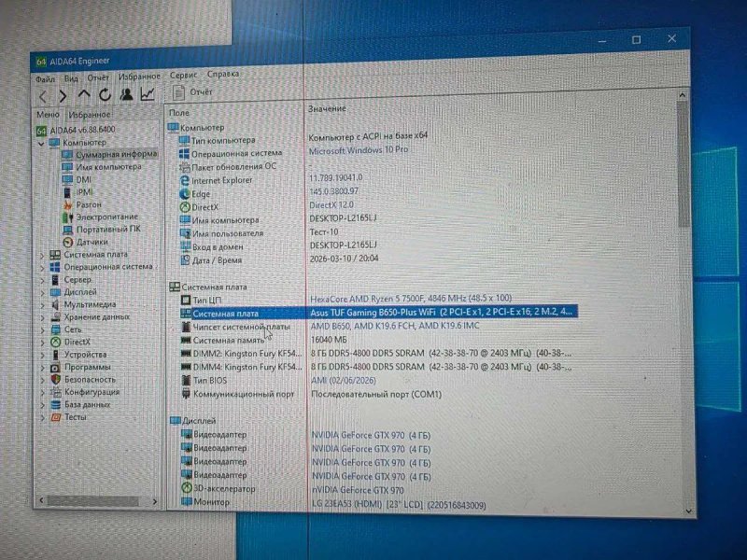Select the Разгон tree item
The image size is (747, 560).
[x=82, y=204]
